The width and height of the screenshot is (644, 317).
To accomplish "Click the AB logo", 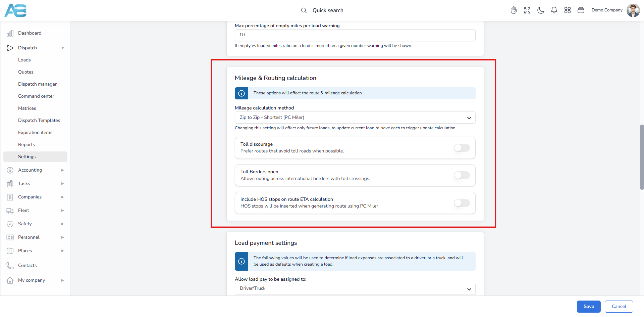I will pos(15,10).
